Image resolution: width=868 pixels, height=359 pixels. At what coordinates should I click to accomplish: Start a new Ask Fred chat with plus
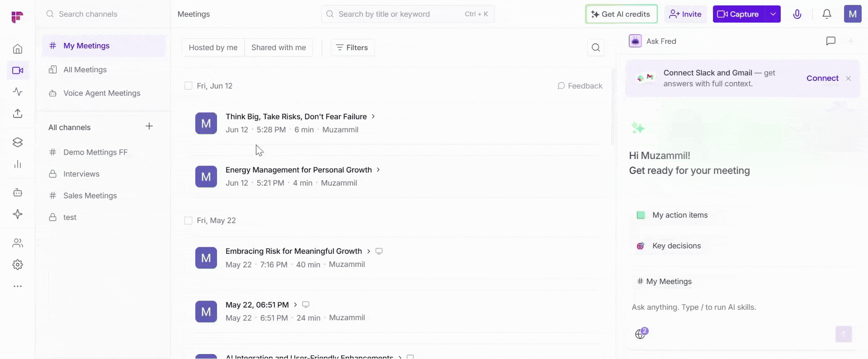(850, 41)
